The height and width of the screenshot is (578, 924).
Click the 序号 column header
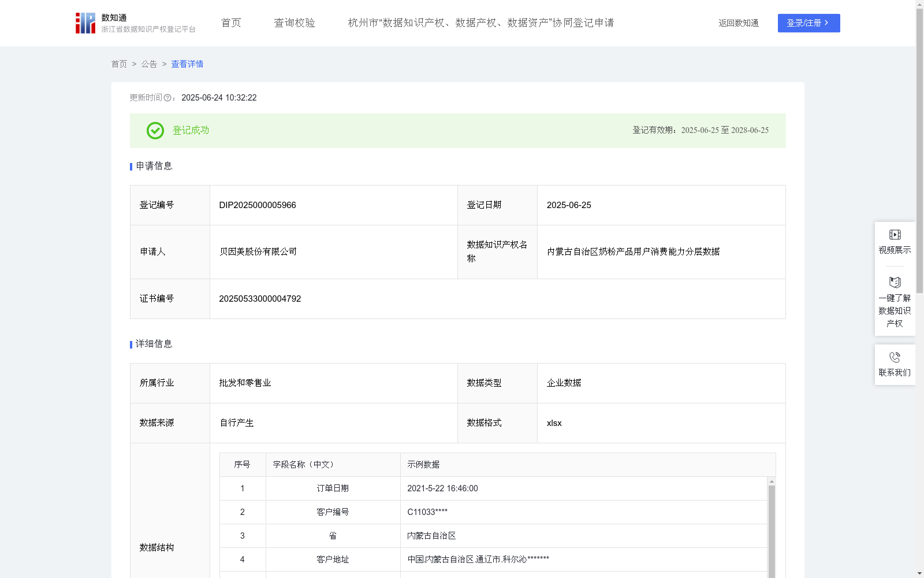click(x=243, y=465)
